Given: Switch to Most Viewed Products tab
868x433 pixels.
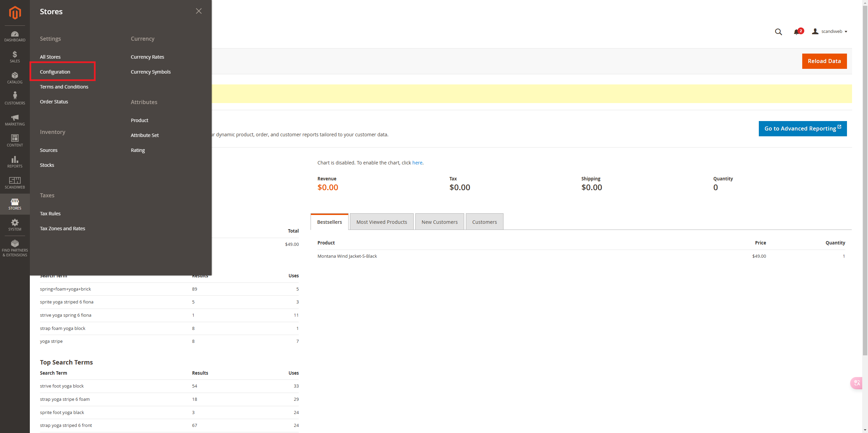Looking at the screenshot, I should [381, 222].
